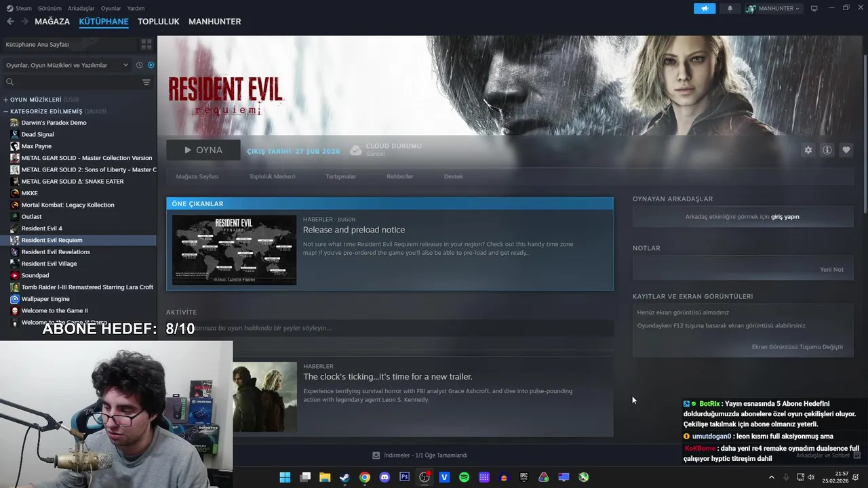Click the OBS Studio taskbar icon
This screenshot has width=868, height=488.
pos(425,477)
